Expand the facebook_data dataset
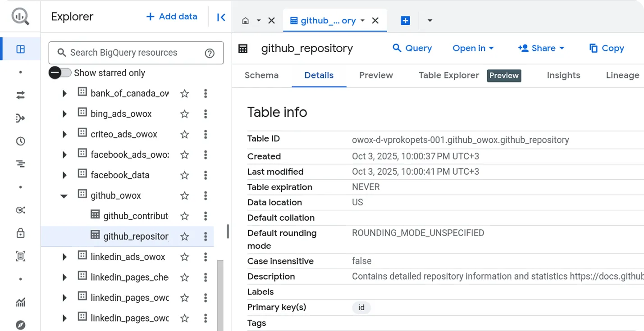This screenshot has width=644, height=331. tap(64, 175)
